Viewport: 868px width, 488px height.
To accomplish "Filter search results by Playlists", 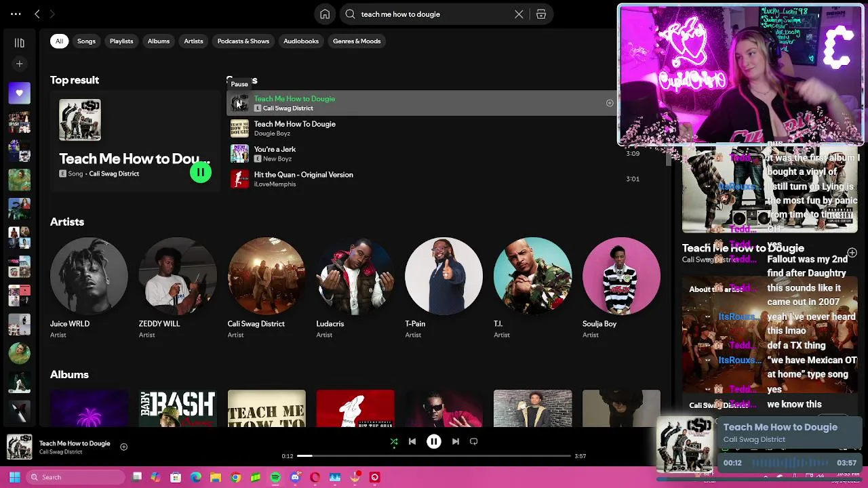I will pos(121,41).
